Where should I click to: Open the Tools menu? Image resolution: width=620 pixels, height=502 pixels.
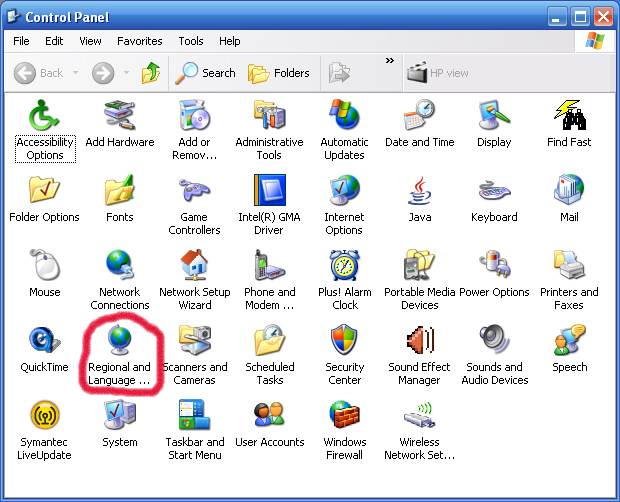pos(191,41)
